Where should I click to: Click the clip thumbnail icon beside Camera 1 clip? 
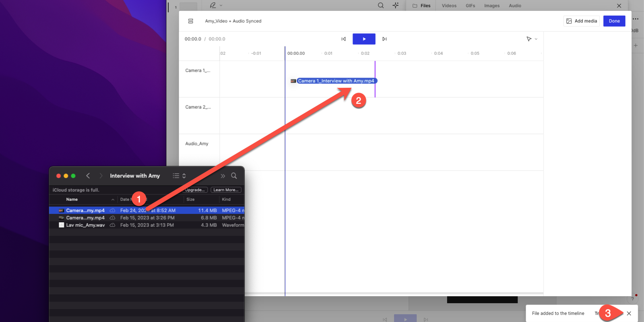[x=293, y=81]
